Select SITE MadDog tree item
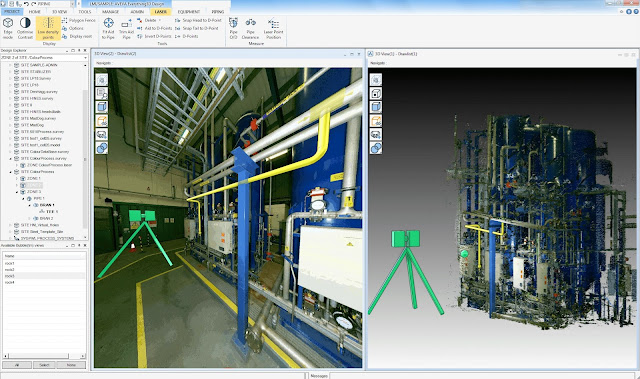 [x=32, y=125]
